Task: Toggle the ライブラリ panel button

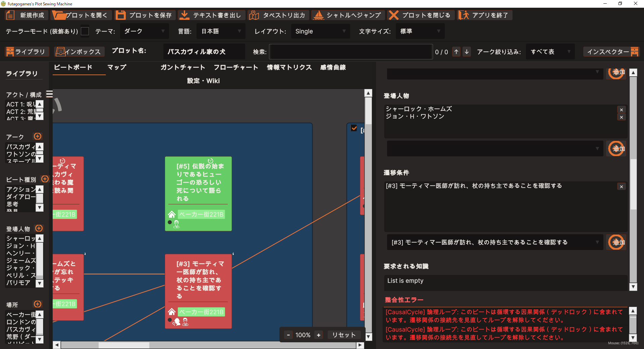Action: tap(27, 52)
